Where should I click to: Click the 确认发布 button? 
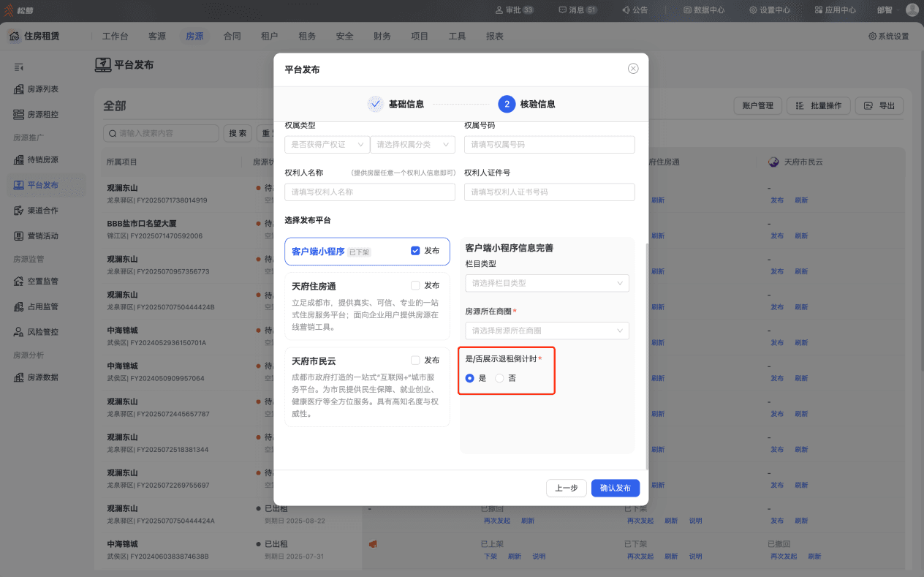pyautogui.click(x=616, y=488)
